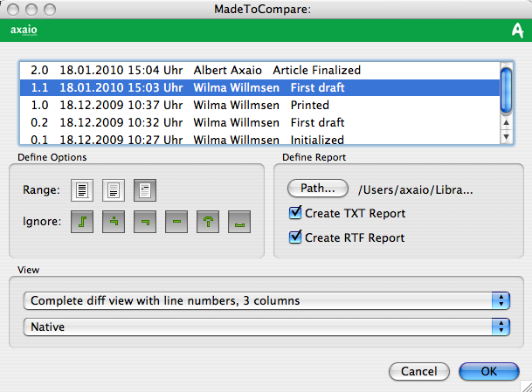Click the Cancel button
This screenshot has width=532, height=392.
click(419, 371)
